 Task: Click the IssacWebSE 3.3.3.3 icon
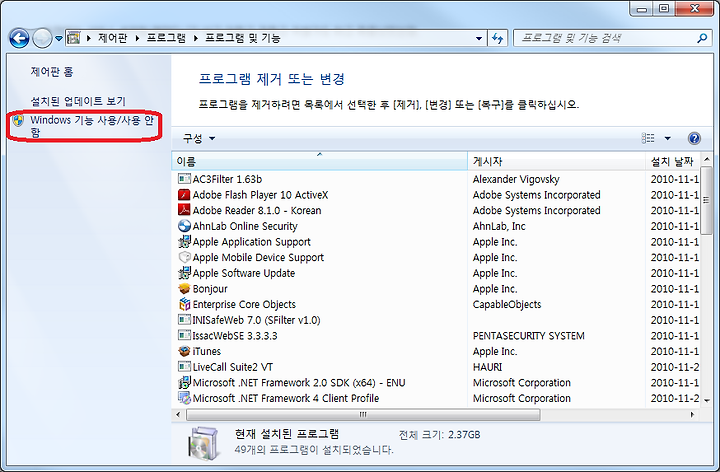point(184,335)
